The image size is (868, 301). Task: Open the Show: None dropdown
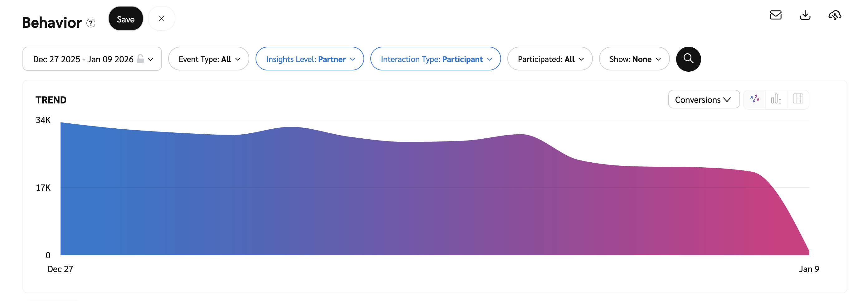[634, 59]
